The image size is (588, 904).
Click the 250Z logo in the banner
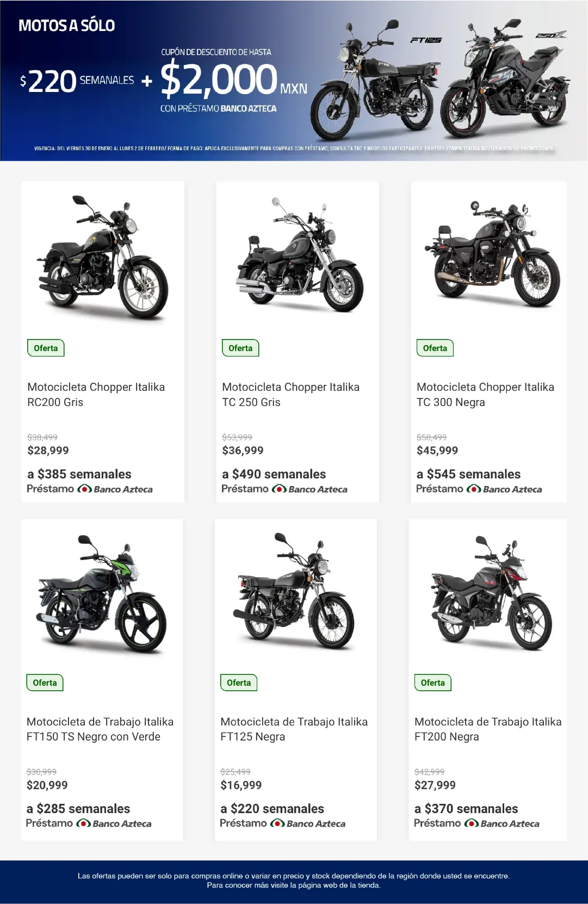(x=550, y=35)
